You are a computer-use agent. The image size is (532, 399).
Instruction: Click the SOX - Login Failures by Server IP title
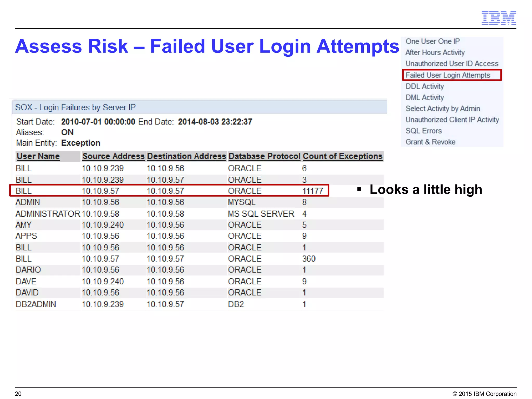[x=75, y=107]
